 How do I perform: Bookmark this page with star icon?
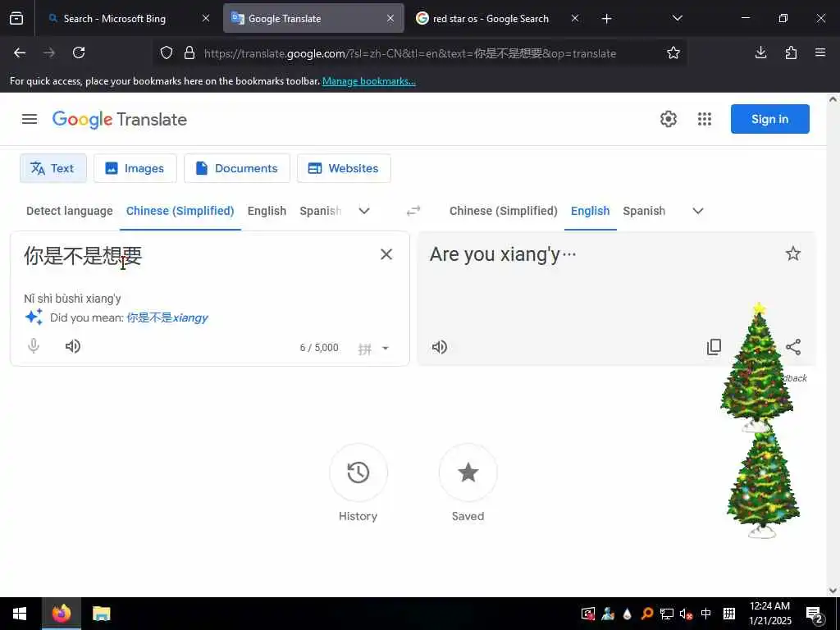[x=673, y=52]
